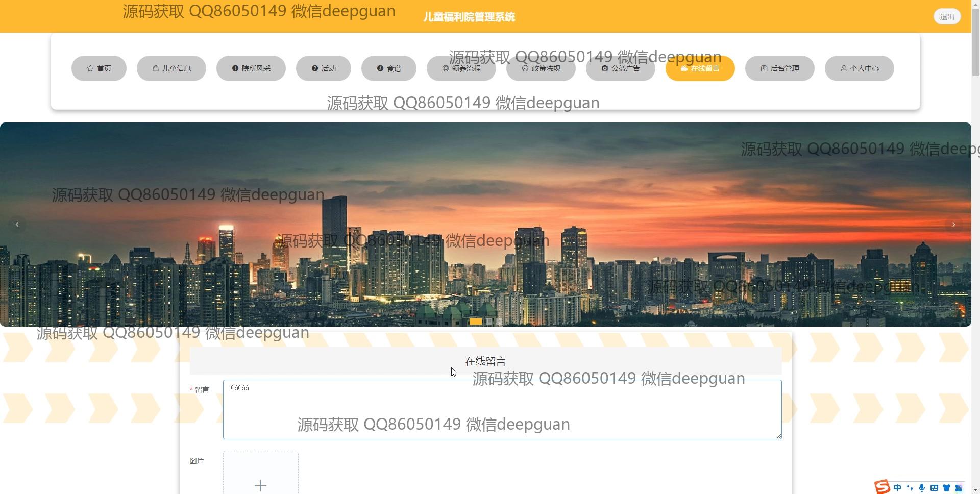Open the IME soft keyboard icon
The height and width of the screenshot is (494, 980).
coord(934,488)
